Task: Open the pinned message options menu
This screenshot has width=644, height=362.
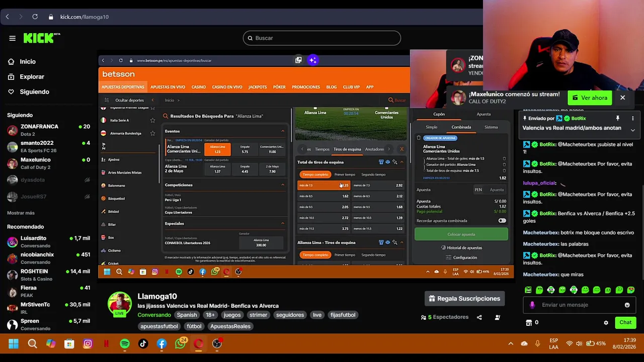Action: pyautogui.click(x=632, y=118)
